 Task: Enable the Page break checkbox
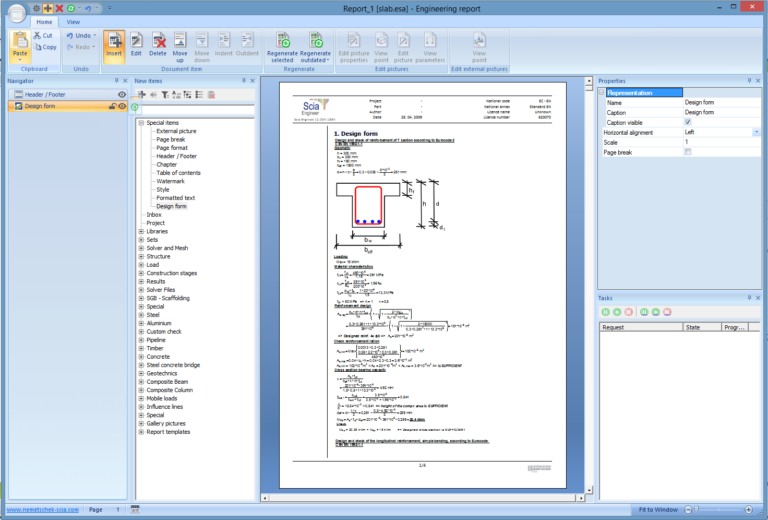coord(687,151)
